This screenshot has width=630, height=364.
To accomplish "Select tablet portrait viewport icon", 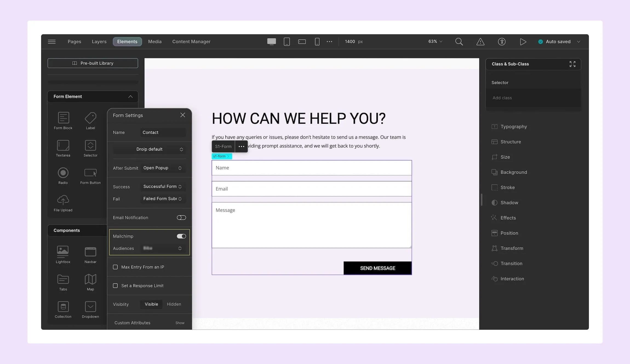I will (287, 42).
